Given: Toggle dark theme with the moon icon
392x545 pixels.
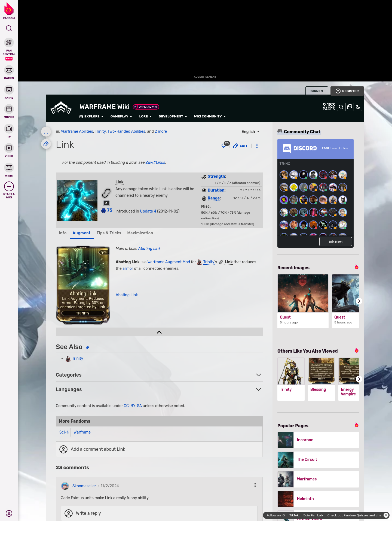Looking at the screenshot, I should 358,107.
